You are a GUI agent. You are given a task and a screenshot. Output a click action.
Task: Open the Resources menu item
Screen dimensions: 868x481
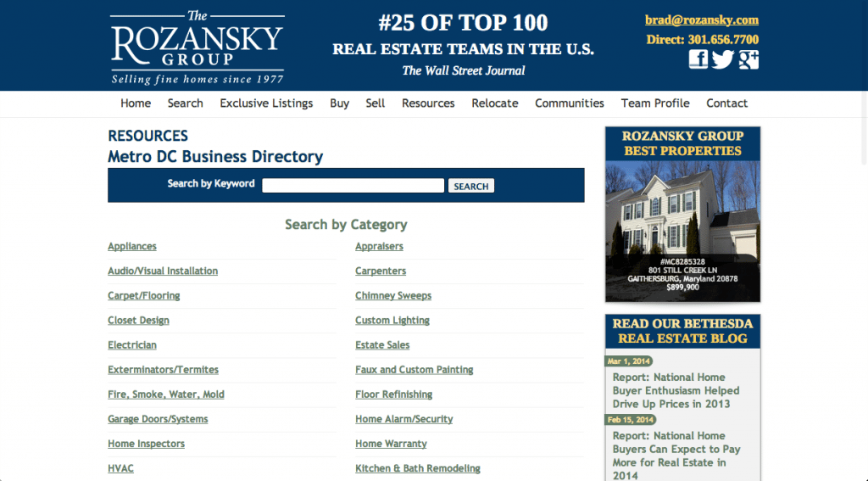tap(428, 103)
